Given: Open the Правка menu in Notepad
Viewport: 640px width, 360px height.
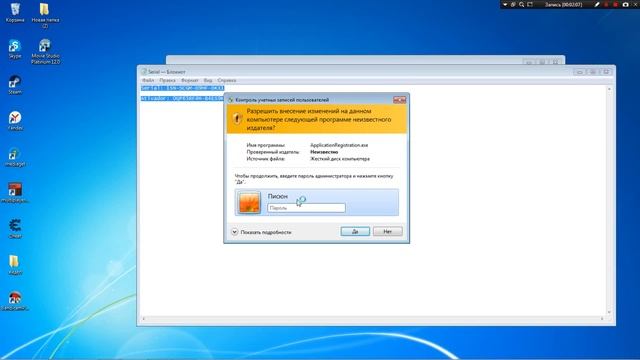Looking at the screenshot, I should (167, 80).
